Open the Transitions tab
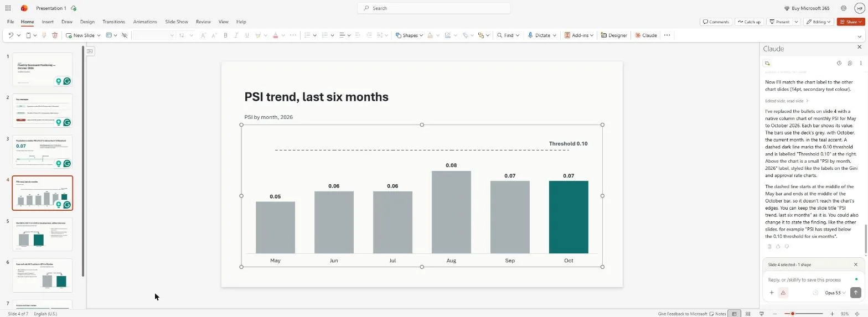 113,22
